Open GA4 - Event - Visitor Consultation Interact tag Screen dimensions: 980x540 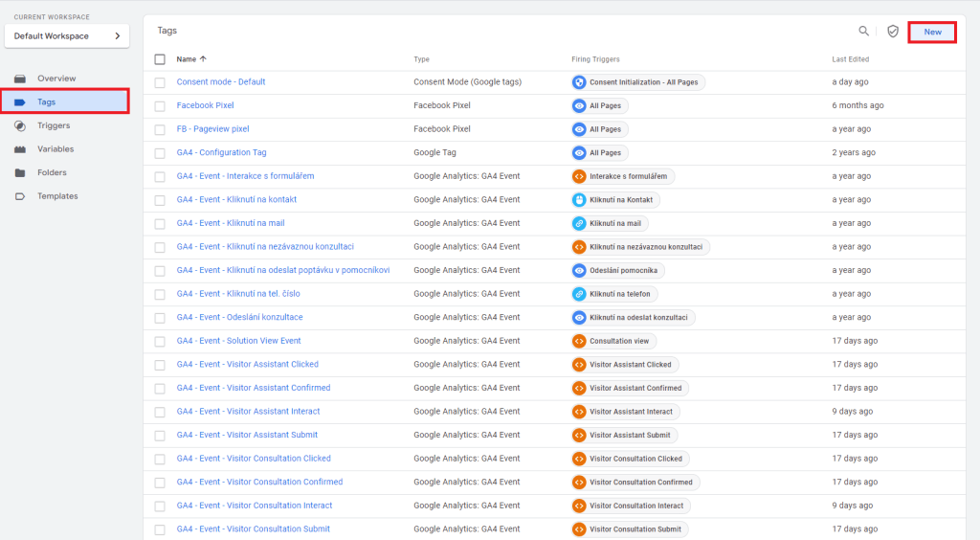point(255,506)
